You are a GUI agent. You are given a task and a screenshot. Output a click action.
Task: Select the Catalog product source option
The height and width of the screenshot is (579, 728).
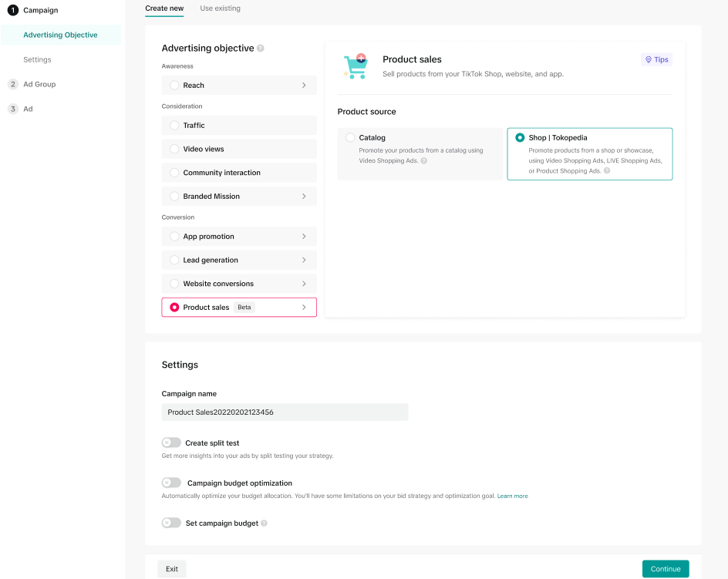(x=351, y=138)
